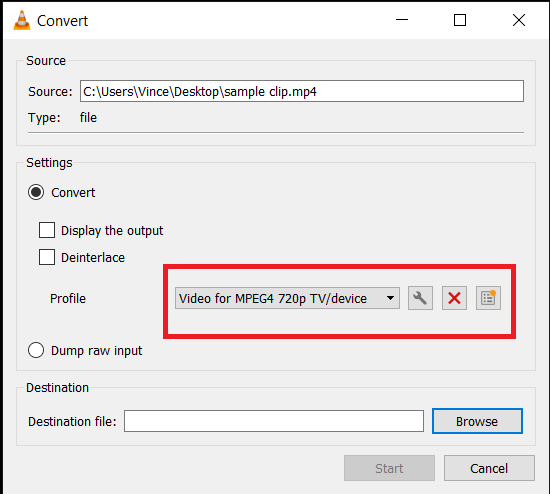Maximize the Convert window
This screenshot has height=494, width=550.
click(460, 20)
